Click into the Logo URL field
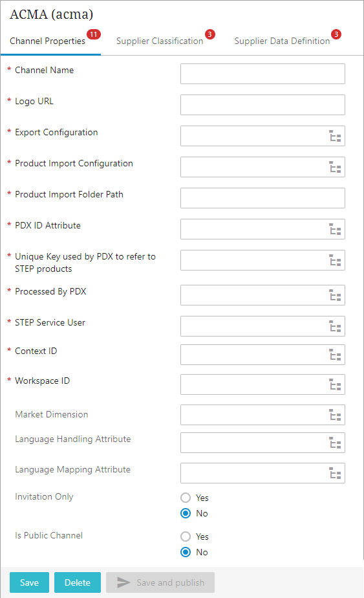Screen dimensions: 364x598 262,105
